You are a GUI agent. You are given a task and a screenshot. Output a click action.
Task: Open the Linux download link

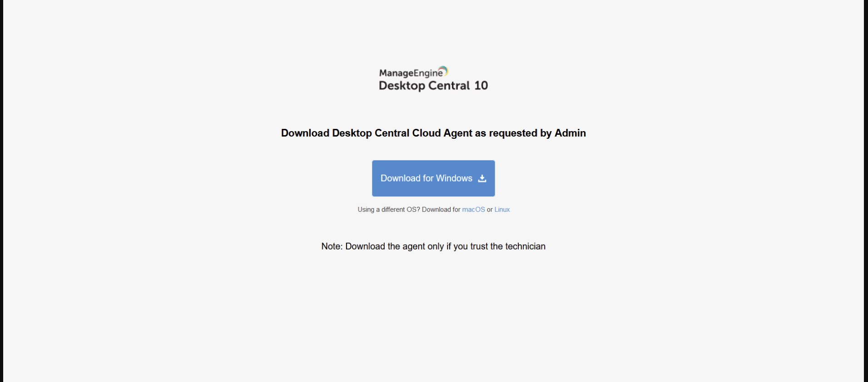click(502, 210)
